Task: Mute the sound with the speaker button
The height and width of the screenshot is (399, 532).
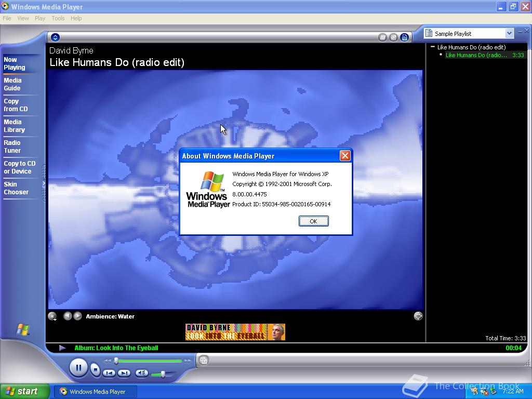Action: pos(141,373)
